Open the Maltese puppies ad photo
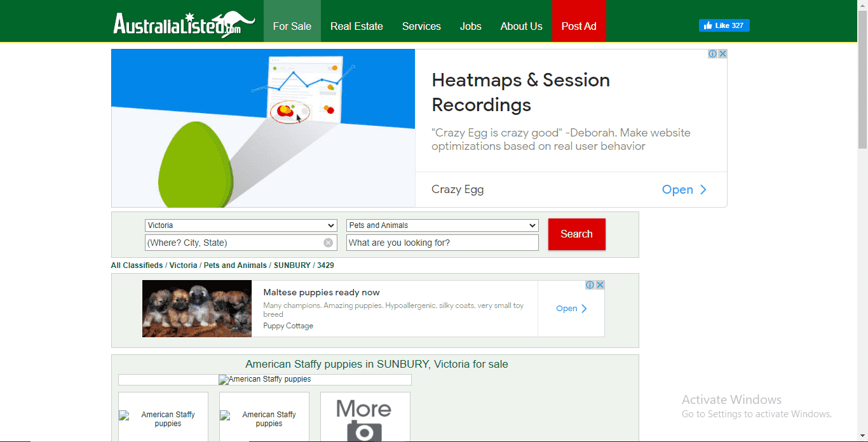This screenshot has width=868, height=442. point(197,309)
